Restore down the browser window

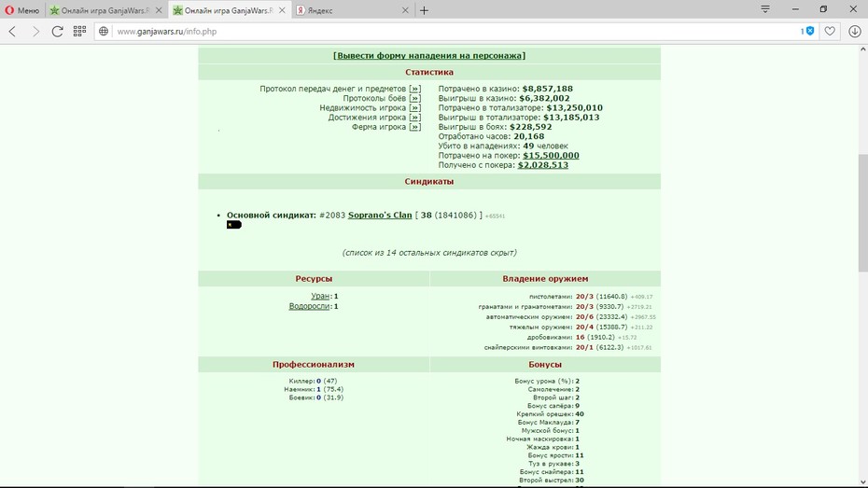tap(824, 9)
